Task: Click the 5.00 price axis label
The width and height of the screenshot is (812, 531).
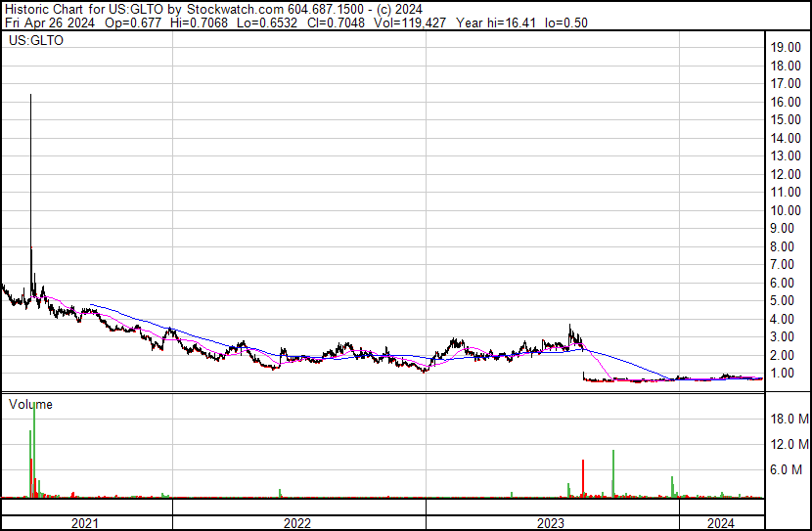Action: 782,300
